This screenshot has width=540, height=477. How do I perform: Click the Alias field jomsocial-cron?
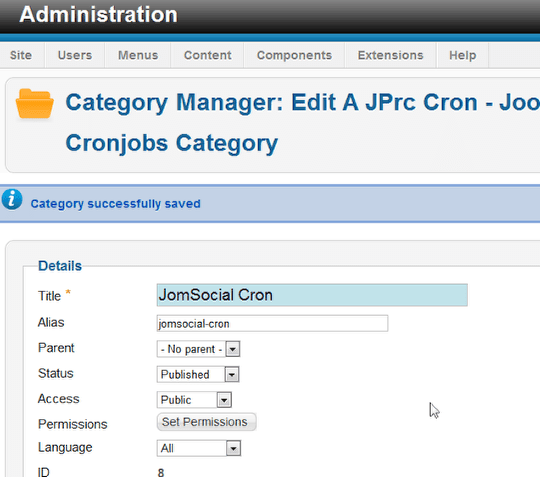[x=272, y=323]
